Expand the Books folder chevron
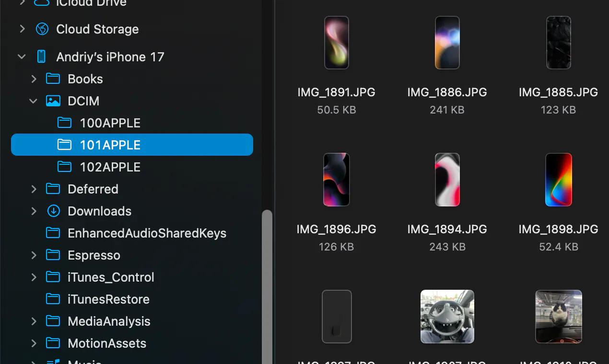This screenshot has width=609, height=364. click(34, 79)
